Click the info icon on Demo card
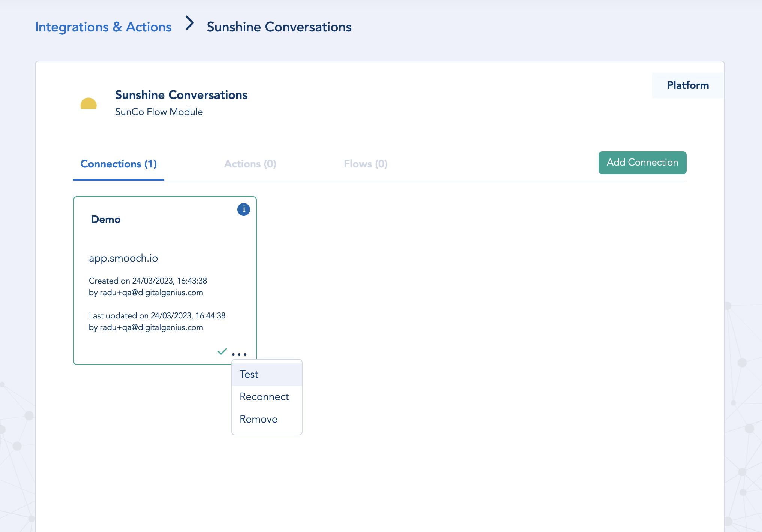Screen dimensions: 762x532 [244, 209]
